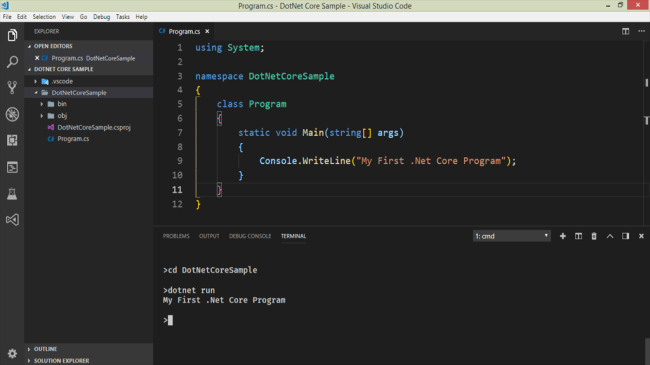The width and height of the screenshot is (650, 365).
Task: Click 'using System;' on line 1
Action: pyautogui.click(x=230, y=48)
